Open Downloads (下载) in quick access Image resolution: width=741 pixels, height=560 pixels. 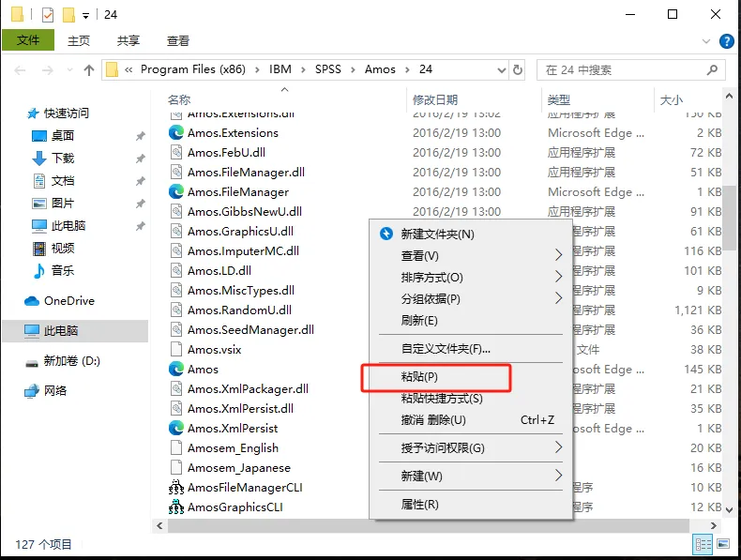pos(63,158)
